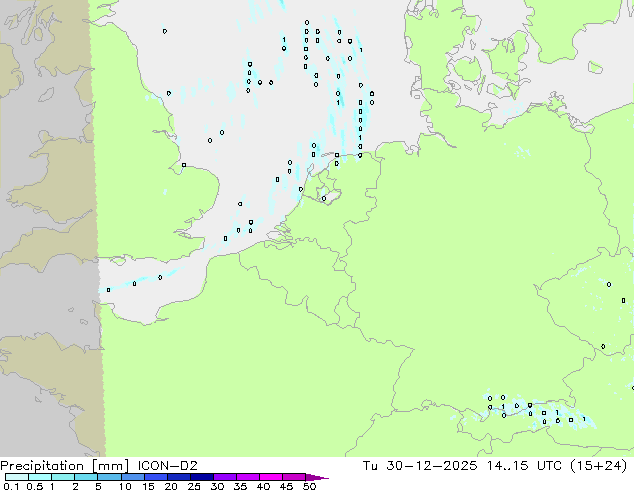Click the 'Tu 30-12-2025' date text
The image size is (634, 490).
[x=420, y=466]
